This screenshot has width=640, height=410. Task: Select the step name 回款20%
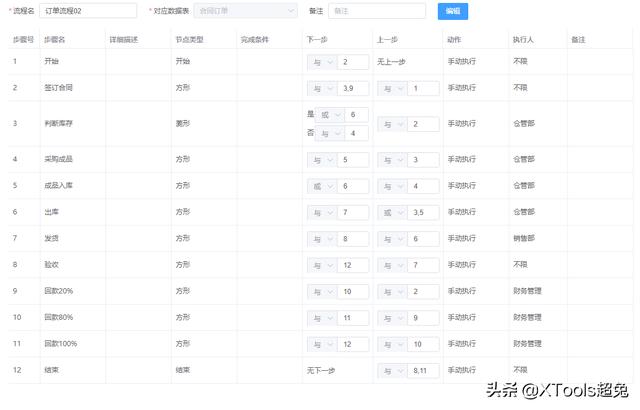[x=58, y=291]
